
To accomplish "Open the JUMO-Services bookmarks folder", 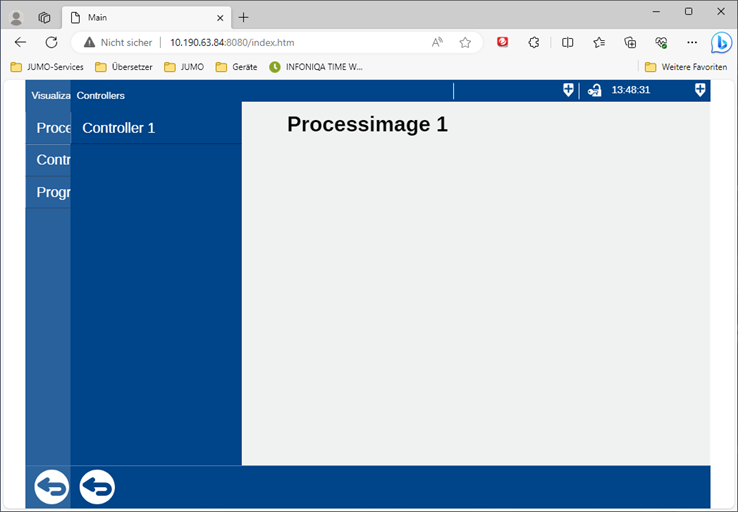I will pos(47,67).
